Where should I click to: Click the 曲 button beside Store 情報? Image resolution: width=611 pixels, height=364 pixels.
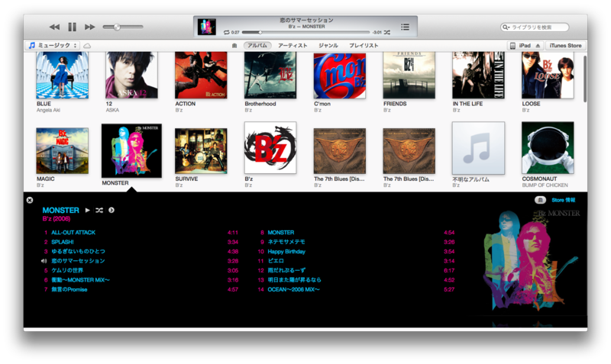(x=540, y=200)
